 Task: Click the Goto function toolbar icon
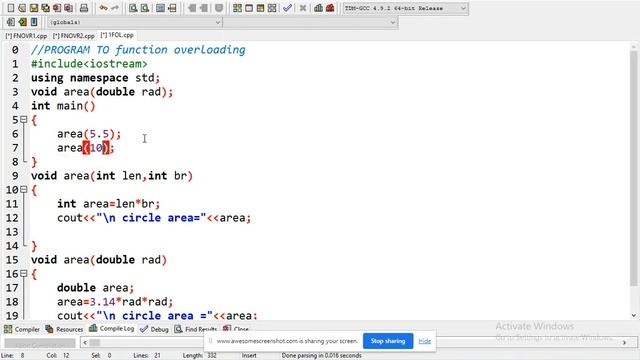click(161, 8)
